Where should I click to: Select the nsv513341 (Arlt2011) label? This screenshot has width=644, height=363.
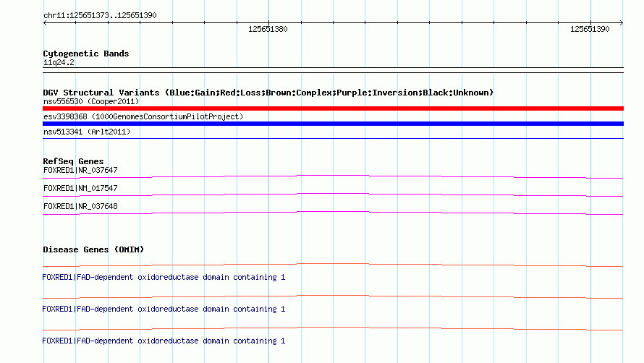click(87, 132)
